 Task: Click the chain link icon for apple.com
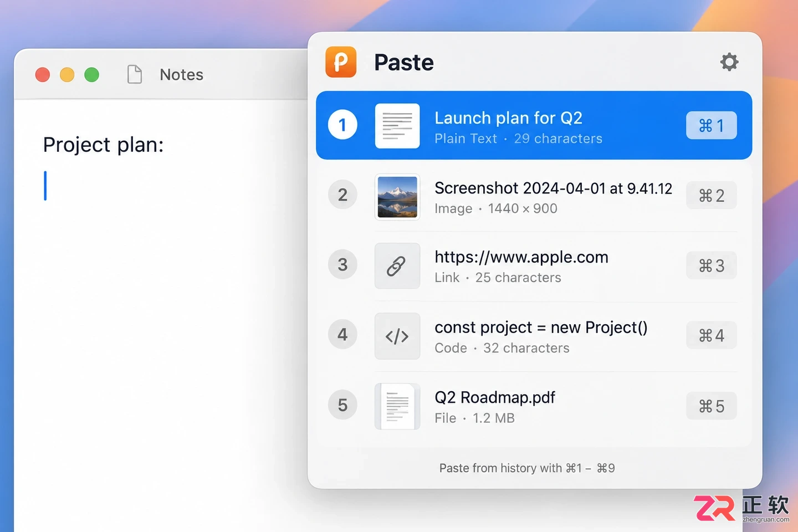(397, 266)
